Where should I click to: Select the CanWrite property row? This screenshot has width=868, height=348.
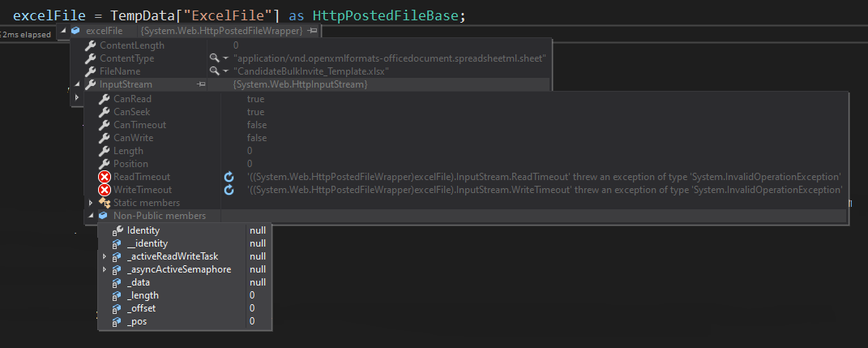pos(465,138)
